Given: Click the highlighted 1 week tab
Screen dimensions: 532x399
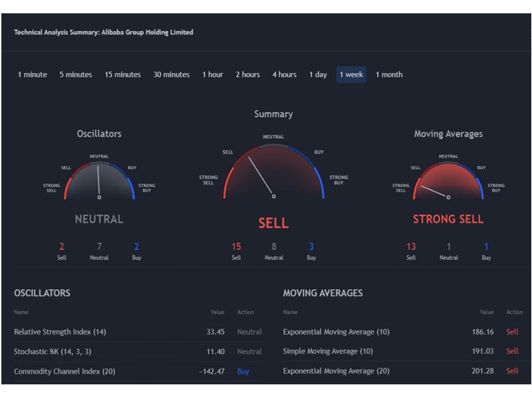Looking at the screenshot, I should [x=351, y=74].
